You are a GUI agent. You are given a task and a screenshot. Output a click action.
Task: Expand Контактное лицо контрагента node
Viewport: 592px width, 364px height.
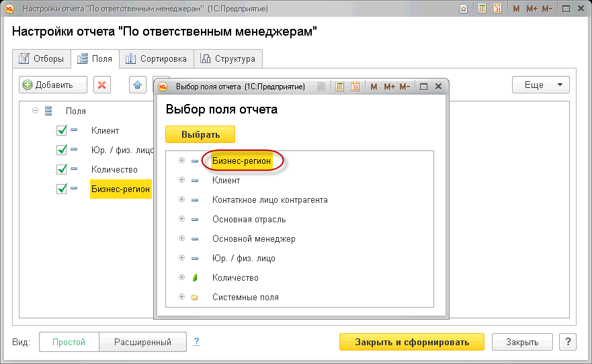tap(181, 199)
